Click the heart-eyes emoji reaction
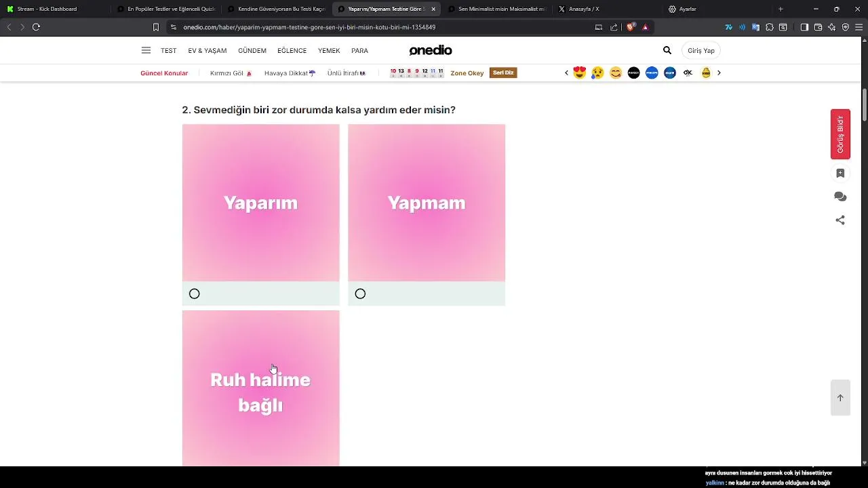 tap(580, 73)
